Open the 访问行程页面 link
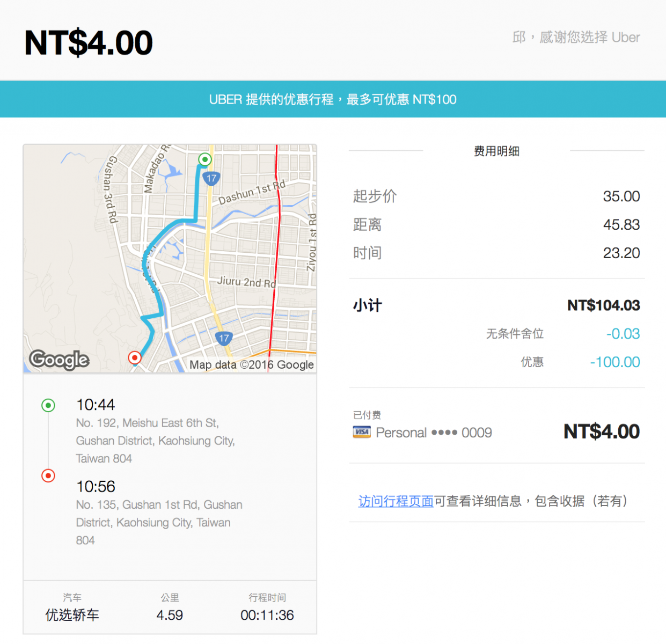The width and height of the screenshot is (666, 644). tap(396, 501)
